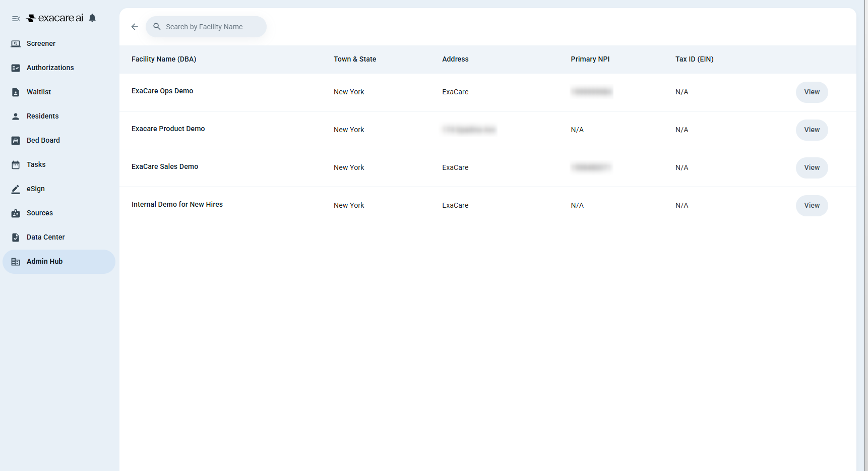Open the Data Center
The height and width of the screenshot is (471, 868).
click(59, 238)
